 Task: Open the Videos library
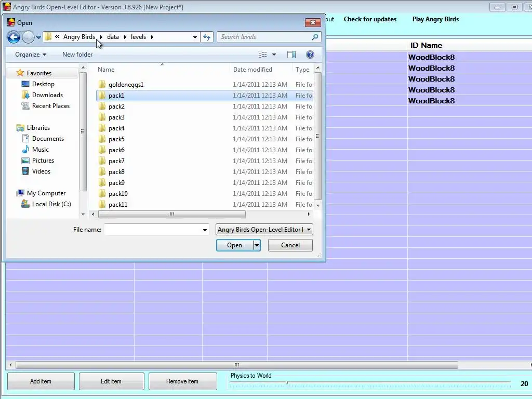41,171
